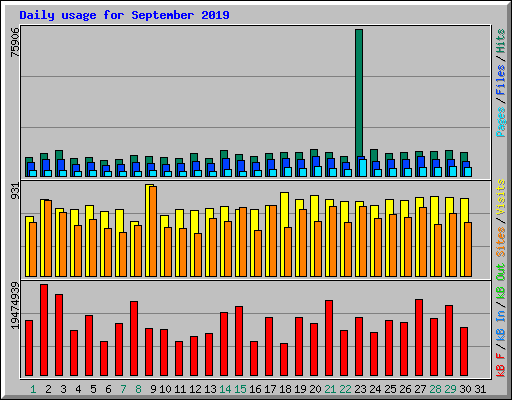Click day label 14 on the x-axis

click(x=225, y=389)
